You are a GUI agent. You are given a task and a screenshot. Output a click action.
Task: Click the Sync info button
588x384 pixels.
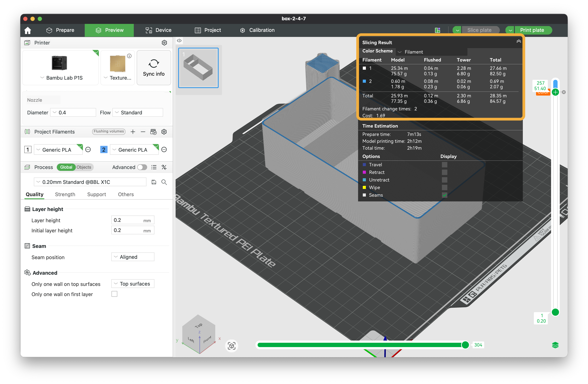pos(154,68)
